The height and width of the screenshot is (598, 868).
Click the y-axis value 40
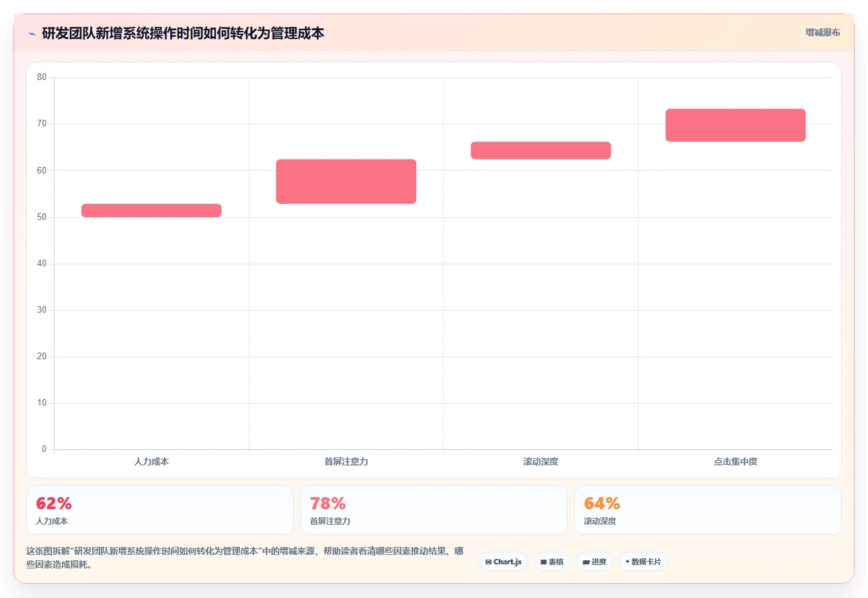click(42, 264)
